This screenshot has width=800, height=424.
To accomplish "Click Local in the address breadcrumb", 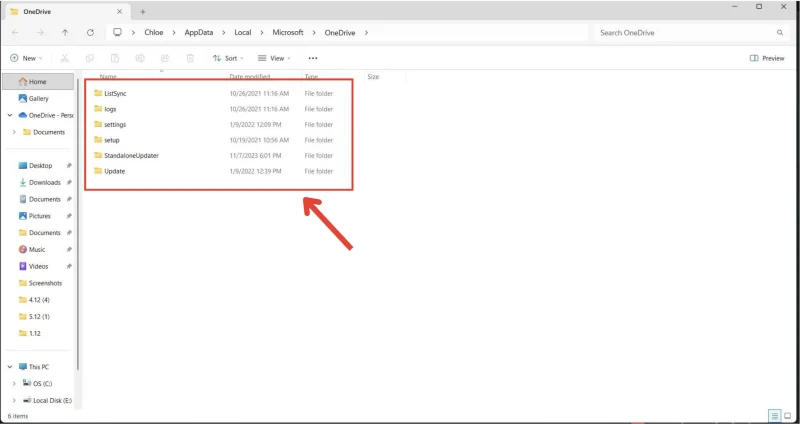I will [x=243, y=32].
